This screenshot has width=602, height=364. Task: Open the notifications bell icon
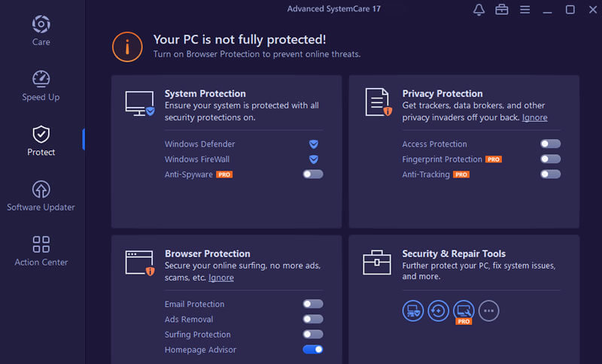(x=479, y=10)
